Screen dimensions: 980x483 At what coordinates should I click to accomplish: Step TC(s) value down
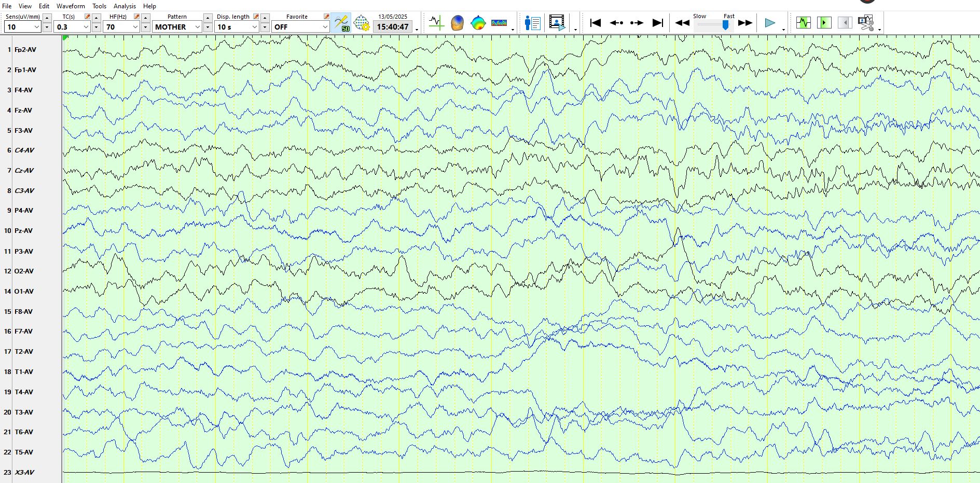[96, 27]
